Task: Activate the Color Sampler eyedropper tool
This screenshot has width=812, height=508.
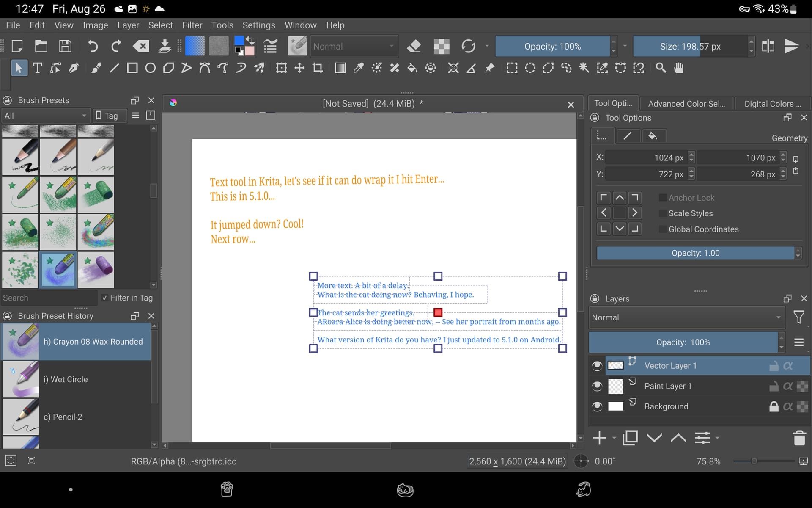Action: (359, 68)
